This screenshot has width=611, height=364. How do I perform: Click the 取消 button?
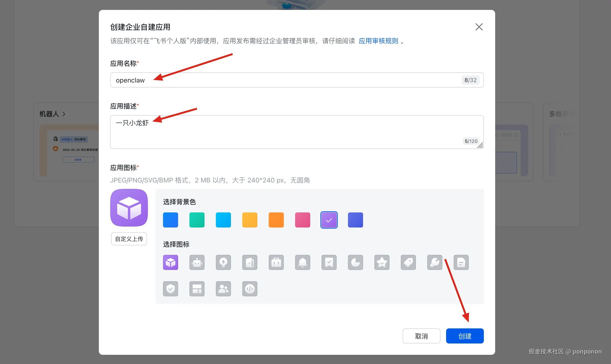[421, 336]
